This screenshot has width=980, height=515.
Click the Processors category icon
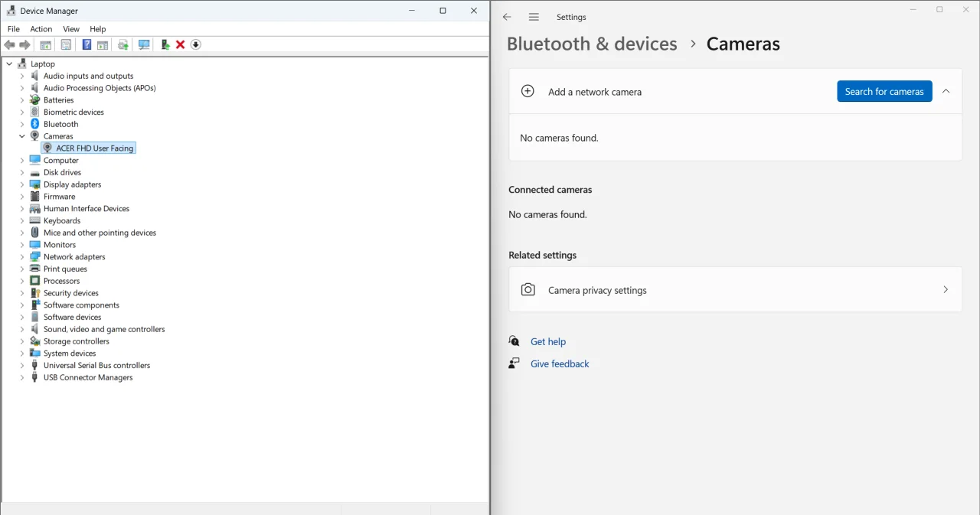click(35, 281)
